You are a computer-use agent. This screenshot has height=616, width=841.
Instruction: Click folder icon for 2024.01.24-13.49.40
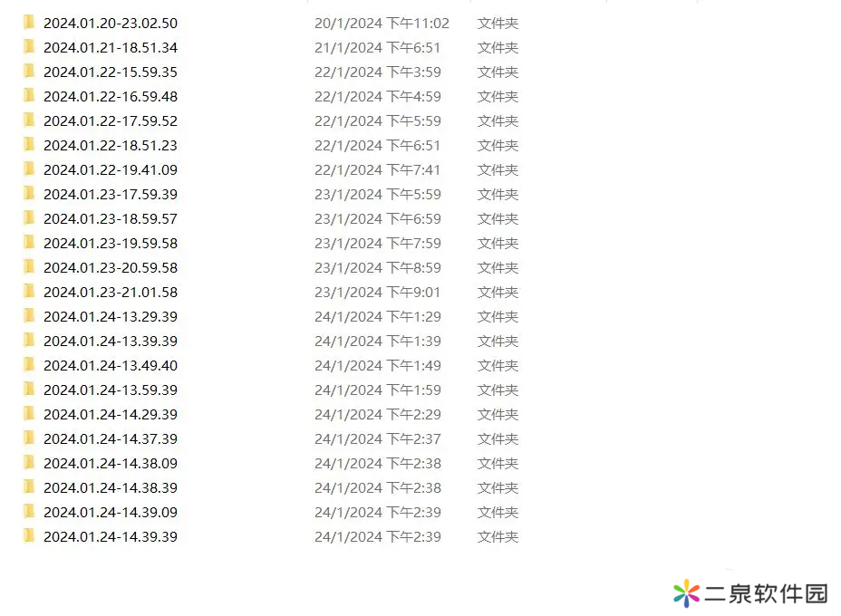coord(29,364)
